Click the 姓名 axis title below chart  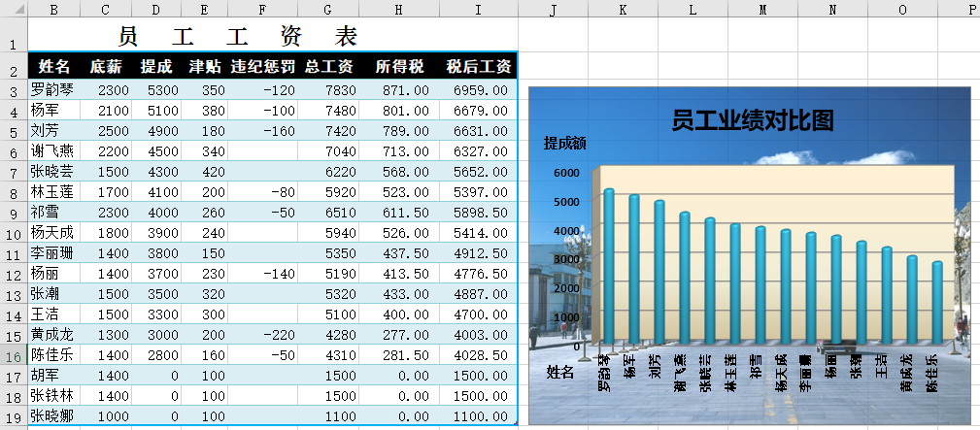click(559, 372)
